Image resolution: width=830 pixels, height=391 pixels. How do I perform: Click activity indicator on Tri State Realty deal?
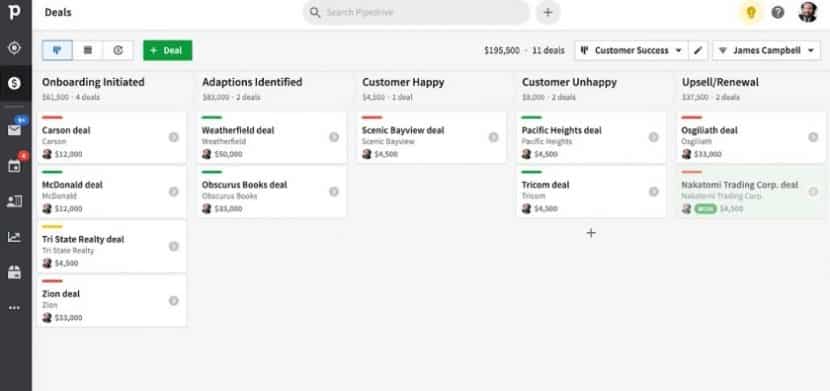click(x=174, y=246)
